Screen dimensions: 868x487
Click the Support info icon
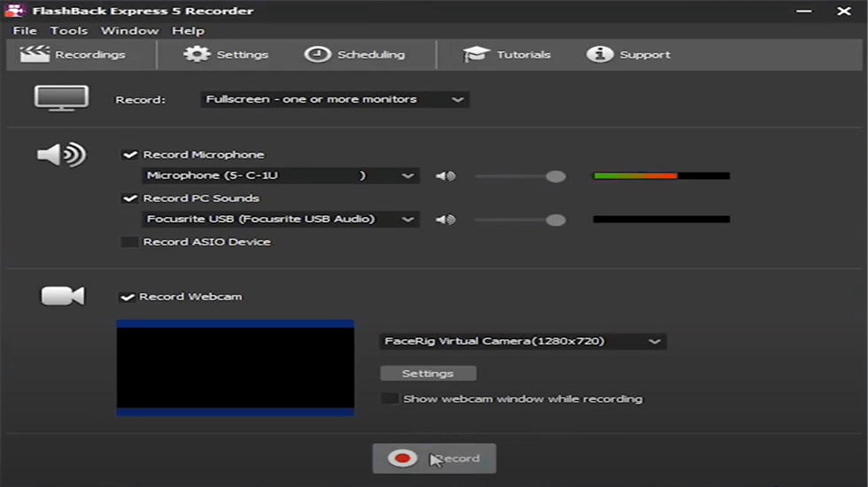600,54
